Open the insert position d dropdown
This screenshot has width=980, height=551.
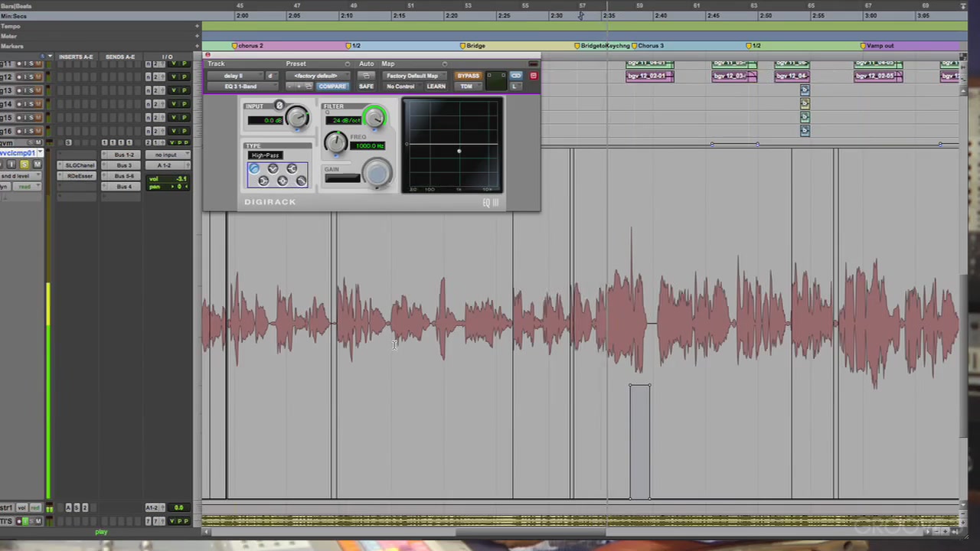pyautogui.click(x=272, y=76)
